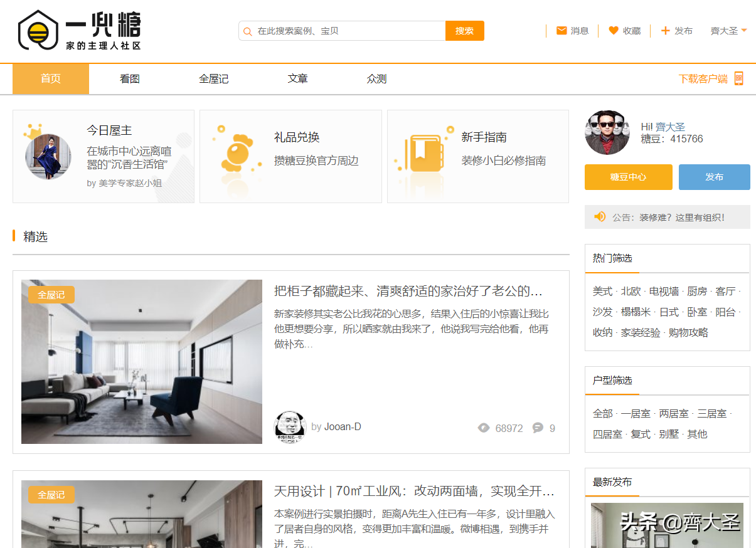Screen dimensions: 756x548
Task: Select 别墅 house type
Action: (x=669, y=435)
